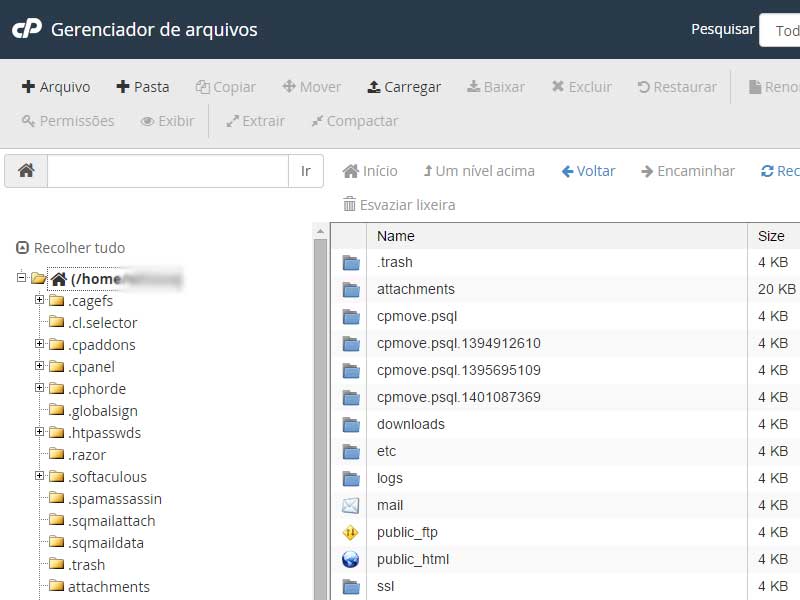Click the public_ftp arrows icon
The image size is (800, 600).
pyautogui.click(x=351, y=533)
